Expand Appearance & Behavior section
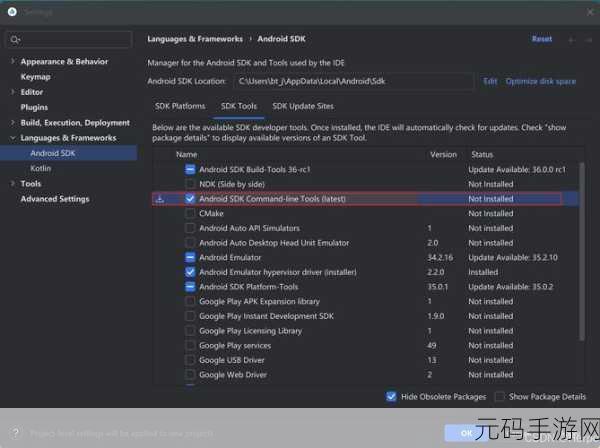Viewport: 600px width, 448px height. [13, 61]
